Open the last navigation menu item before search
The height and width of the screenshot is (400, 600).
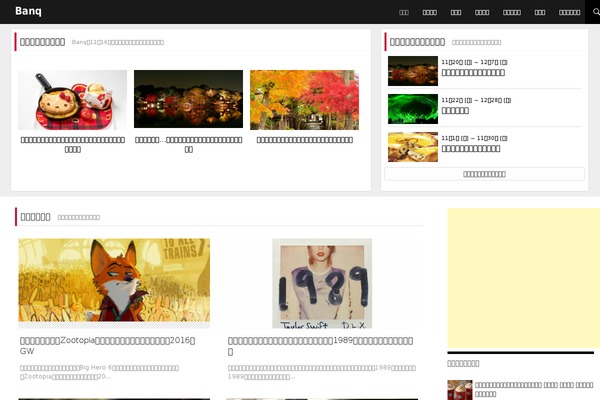pos(569,12)
